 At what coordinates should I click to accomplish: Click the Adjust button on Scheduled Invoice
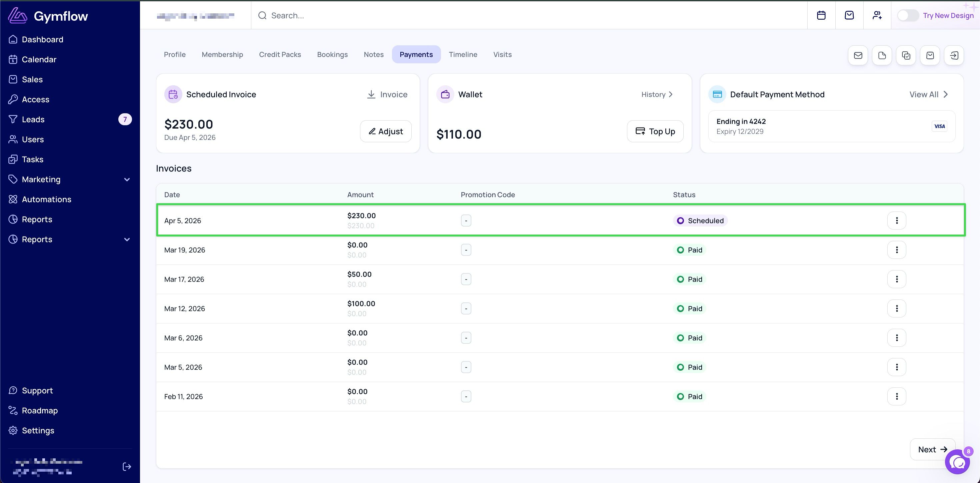(x=386, y=131)
